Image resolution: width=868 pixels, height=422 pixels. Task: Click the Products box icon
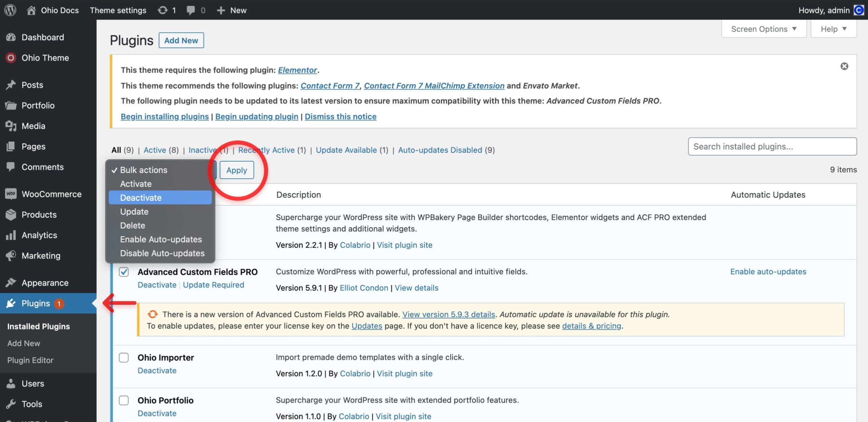pyautogui.click(x=11, y=215)
